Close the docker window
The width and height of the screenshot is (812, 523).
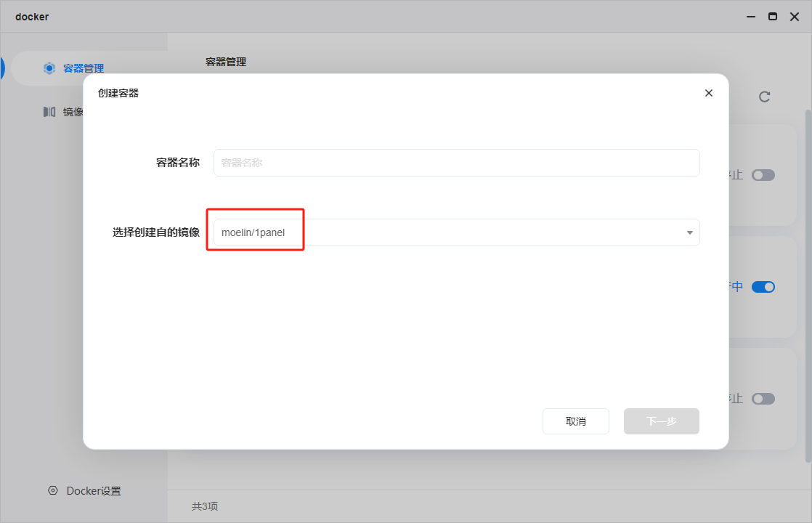pos(795,17)
